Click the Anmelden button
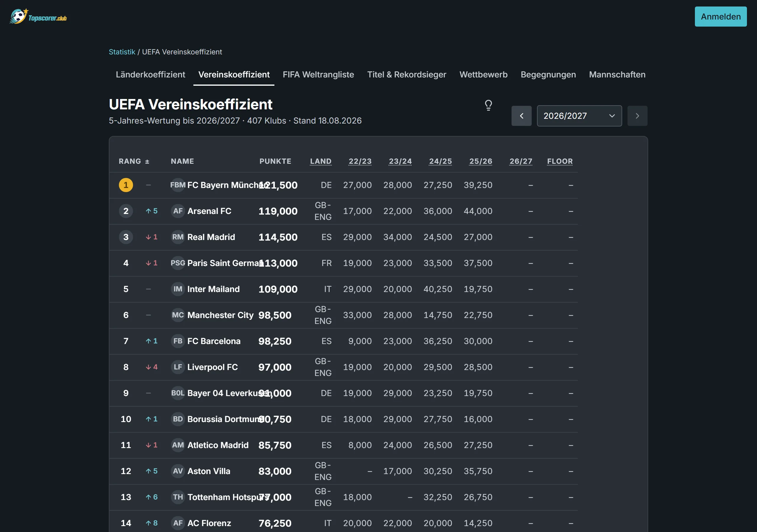Screen dimensions: 757x532 tap(720, 17)
